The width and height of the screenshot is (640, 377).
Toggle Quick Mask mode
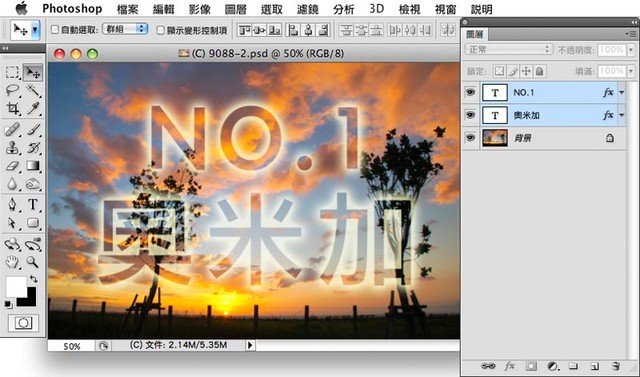click(x=23, y=324)
